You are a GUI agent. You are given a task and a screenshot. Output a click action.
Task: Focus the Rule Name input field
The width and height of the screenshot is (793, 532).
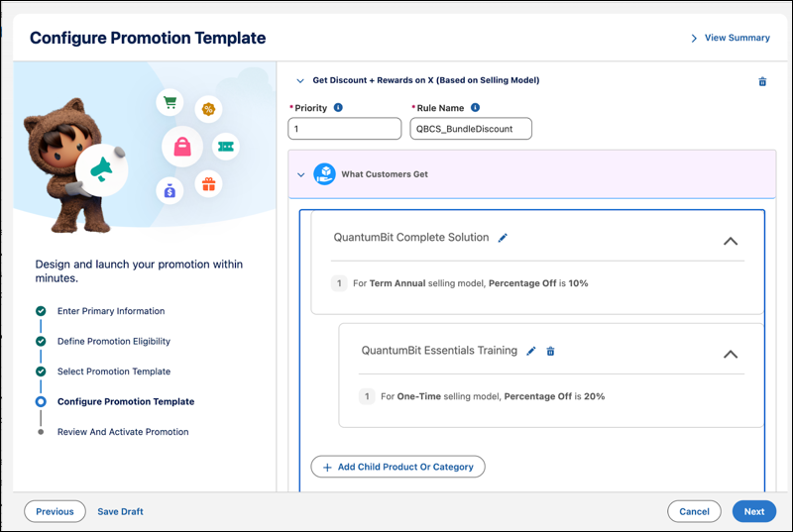click(x=471, y=129)
